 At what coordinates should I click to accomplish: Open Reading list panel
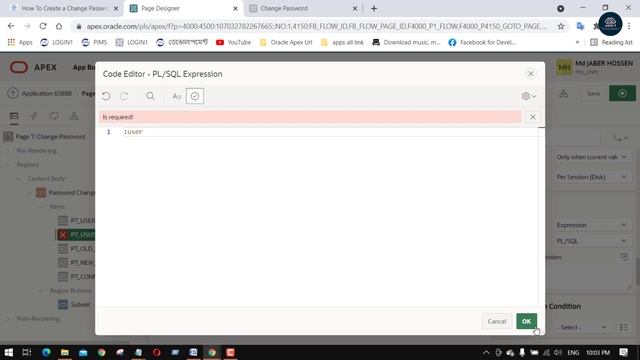[611, 42]
